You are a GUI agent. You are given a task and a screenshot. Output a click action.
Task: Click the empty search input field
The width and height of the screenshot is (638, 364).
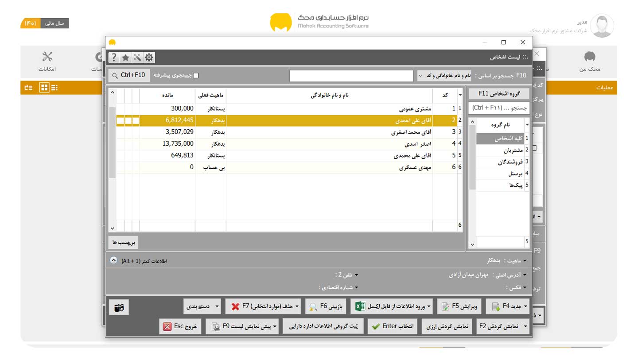click(351, 75)
